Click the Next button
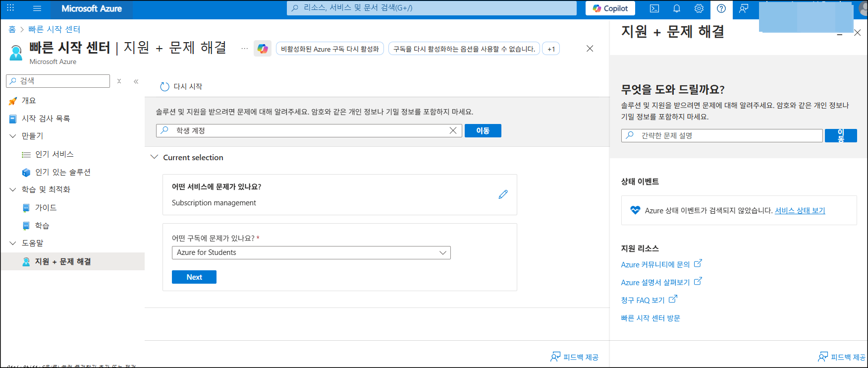 coord(194,277)
